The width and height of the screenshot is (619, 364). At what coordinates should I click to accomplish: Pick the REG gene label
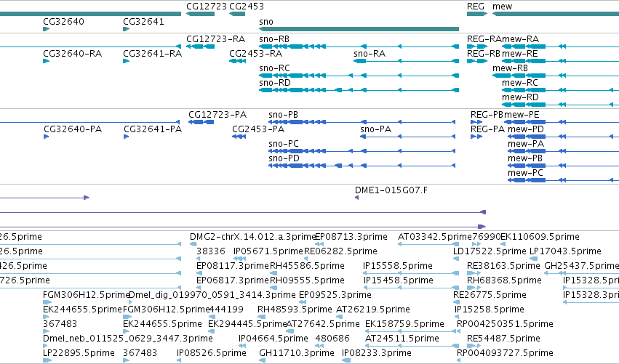click(x=475, y=7)
